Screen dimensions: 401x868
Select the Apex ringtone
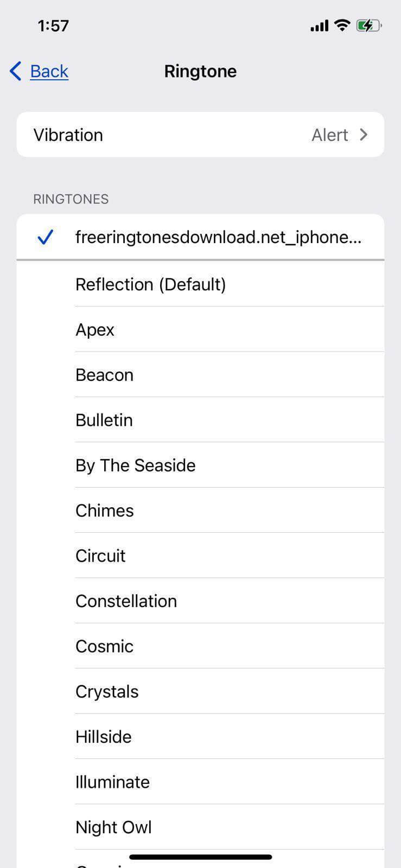(x=95, y=329)
